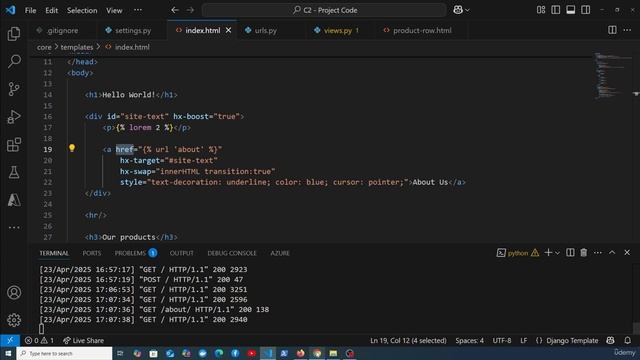The image size is (640, 360).
Task: Open the Testing flask view
Action: [14, 172]
